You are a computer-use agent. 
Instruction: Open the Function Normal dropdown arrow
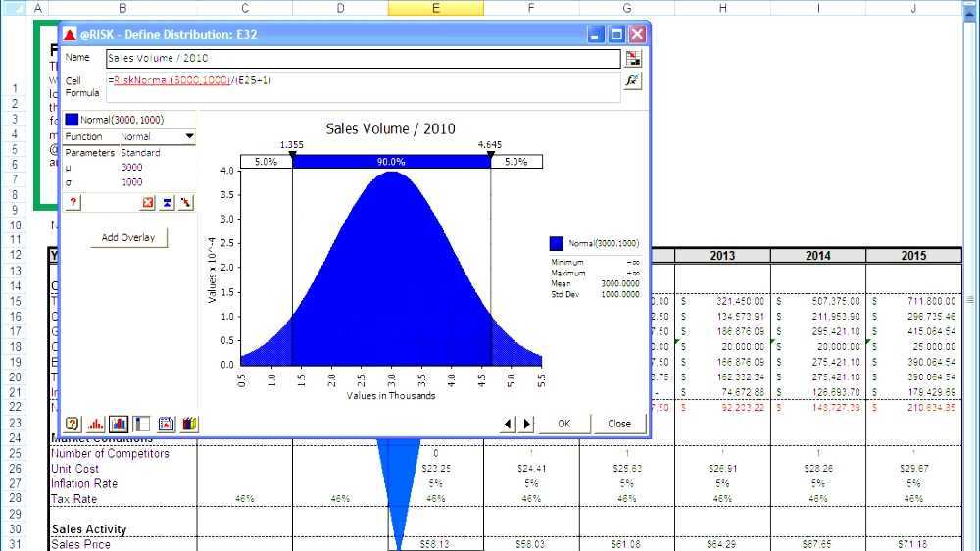point(189,136)
